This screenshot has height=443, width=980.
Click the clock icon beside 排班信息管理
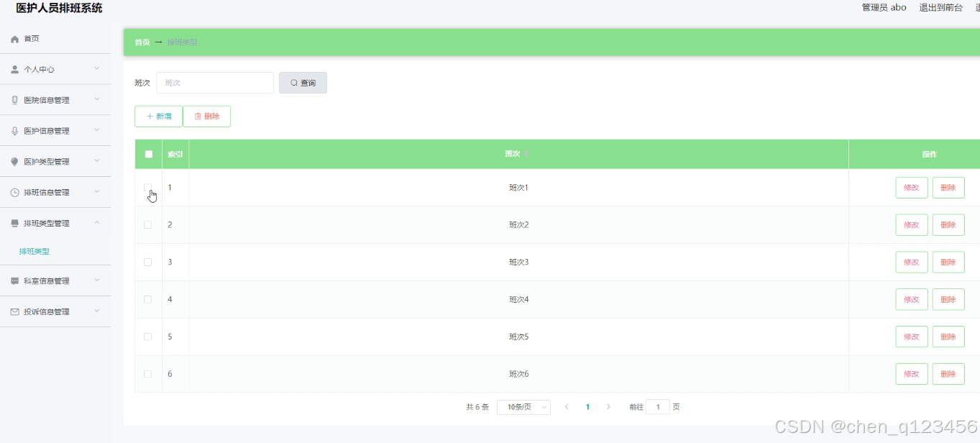(x=14, y=193)
